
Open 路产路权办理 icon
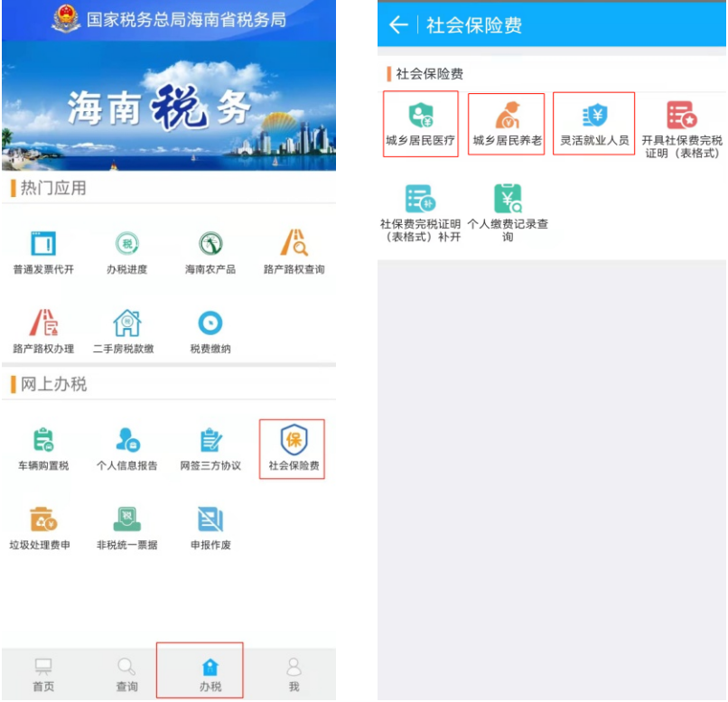[43, 323]
